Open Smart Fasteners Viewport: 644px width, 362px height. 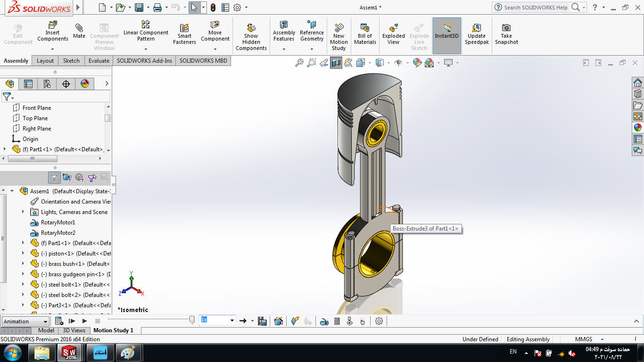tap(184, 34)
